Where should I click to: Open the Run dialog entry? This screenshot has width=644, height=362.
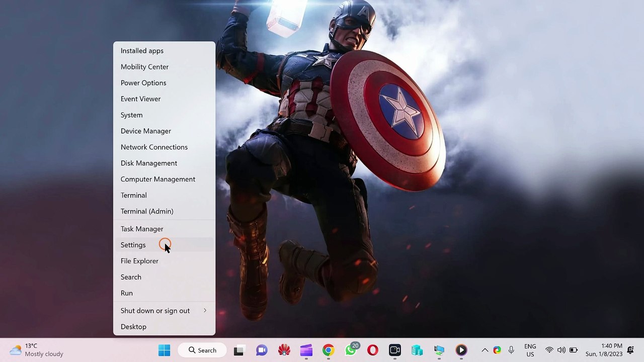tap(164, 293)
